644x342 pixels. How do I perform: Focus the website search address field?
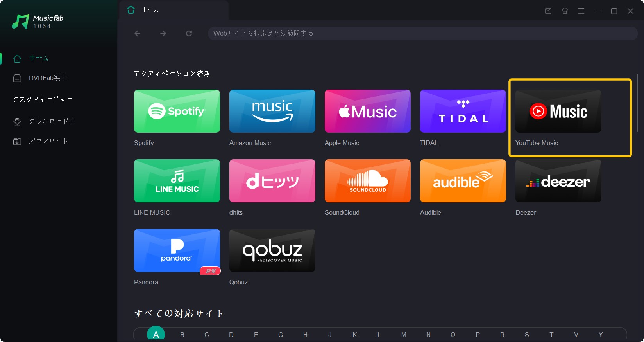(422, 33)
